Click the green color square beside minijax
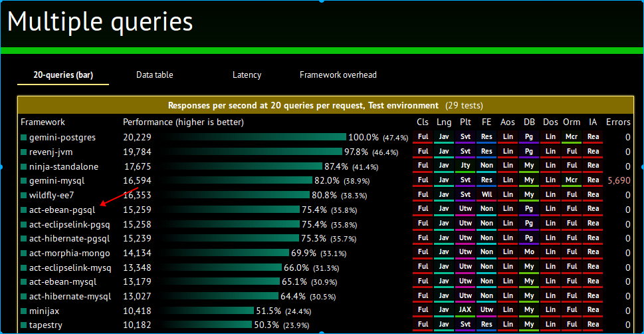The image size is (644, 334). pos(24,311)
